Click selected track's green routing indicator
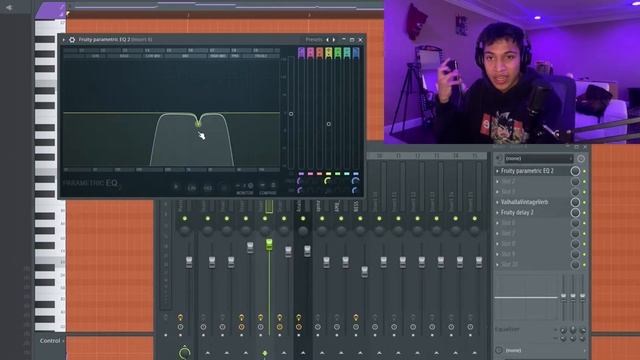 pyautogui.click(x=265, y=353)
